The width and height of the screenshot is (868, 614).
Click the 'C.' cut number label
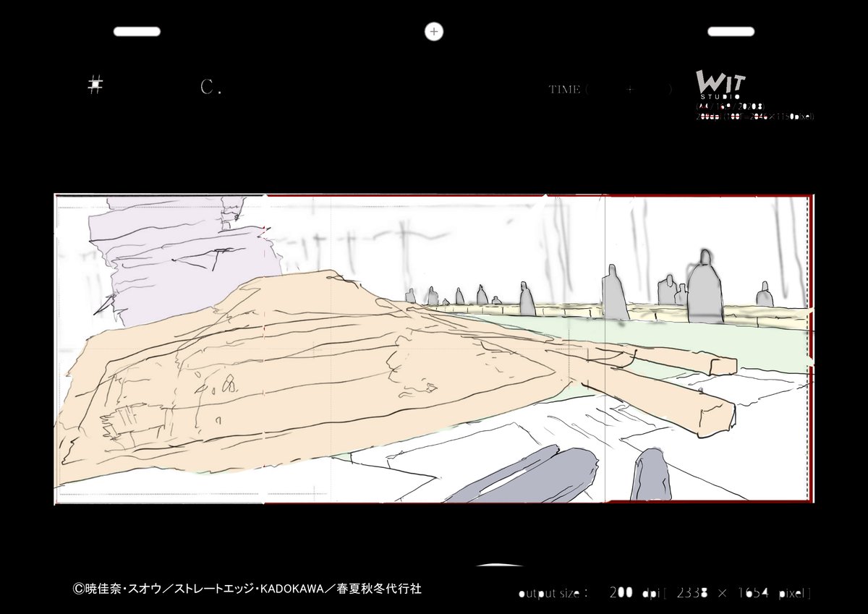pos(211,88)
